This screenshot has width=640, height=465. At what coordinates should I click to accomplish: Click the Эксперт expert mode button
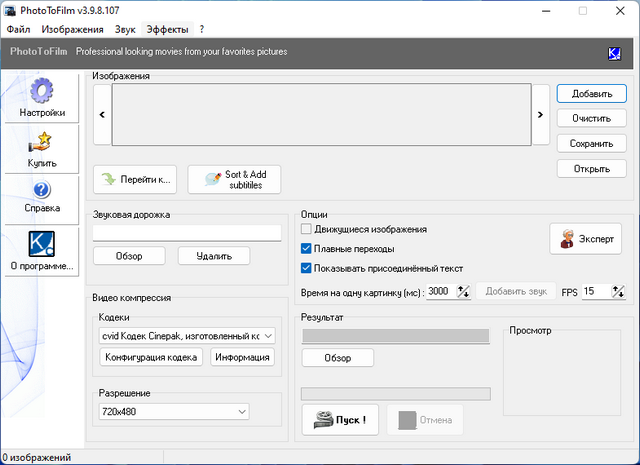tap(586, 239)
